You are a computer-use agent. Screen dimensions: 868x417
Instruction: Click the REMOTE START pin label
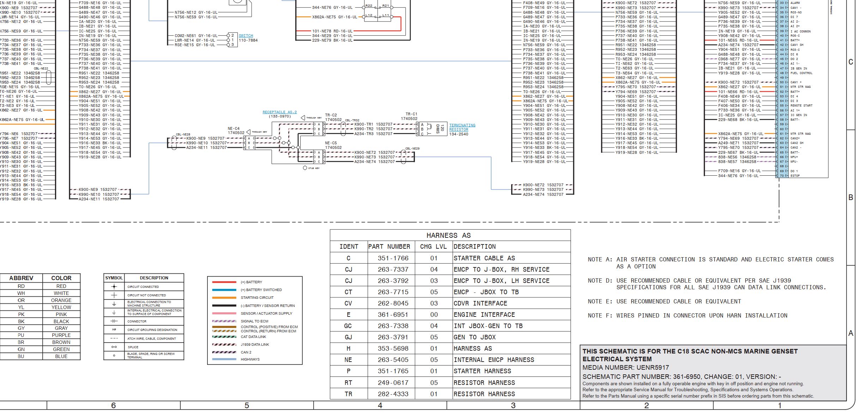pos(801,105)
